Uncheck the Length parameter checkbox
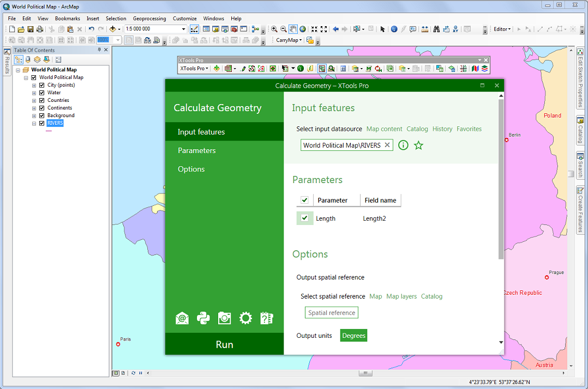 click(304, 218)
